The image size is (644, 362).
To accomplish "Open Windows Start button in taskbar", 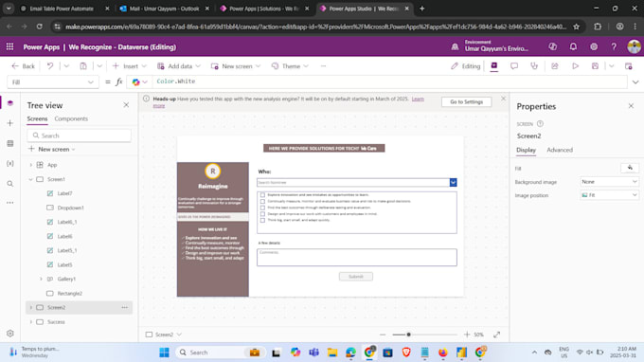I will 164,353.
